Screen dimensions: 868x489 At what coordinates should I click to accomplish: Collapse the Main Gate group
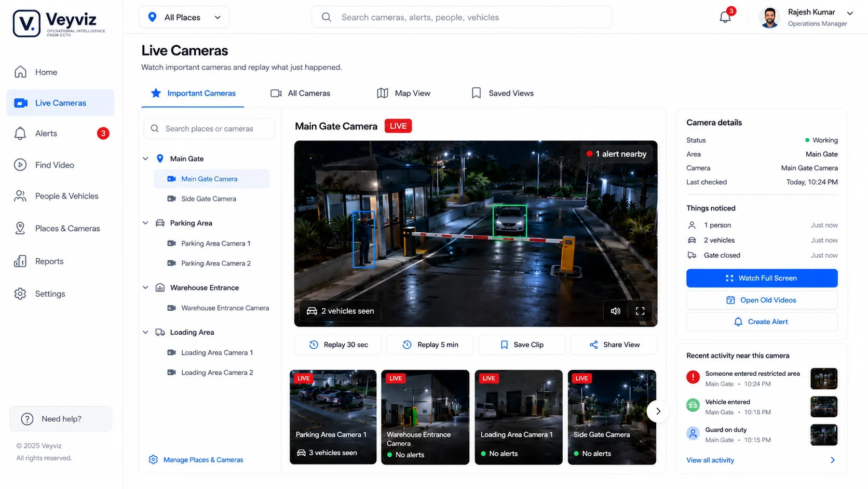pyautogui.click(x=146, y=158)
